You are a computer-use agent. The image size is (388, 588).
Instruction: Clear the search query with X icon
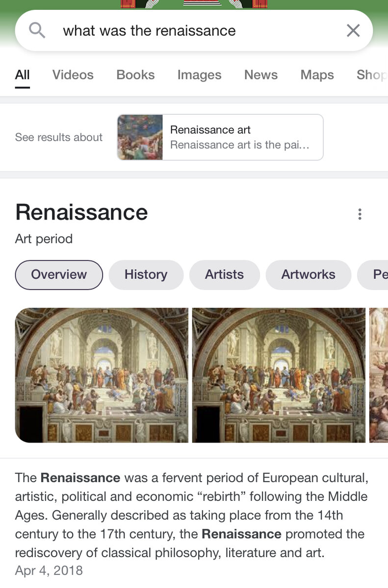353,31
